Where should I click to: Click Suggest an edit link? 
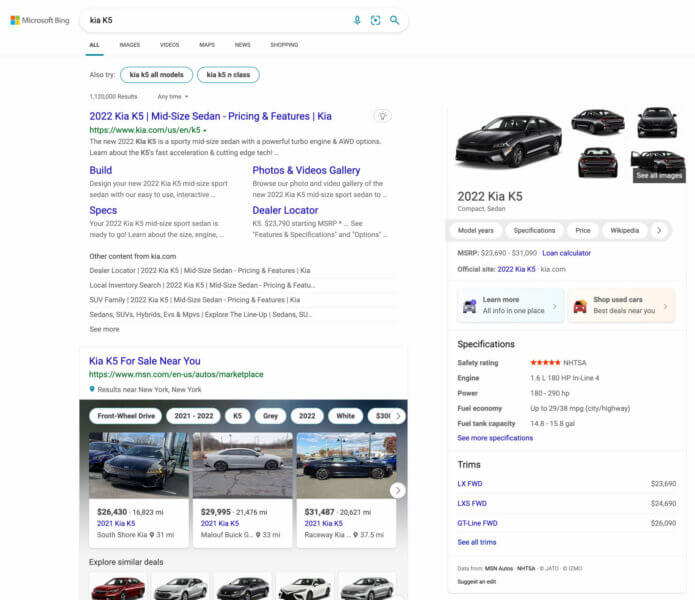coord(476,581)
